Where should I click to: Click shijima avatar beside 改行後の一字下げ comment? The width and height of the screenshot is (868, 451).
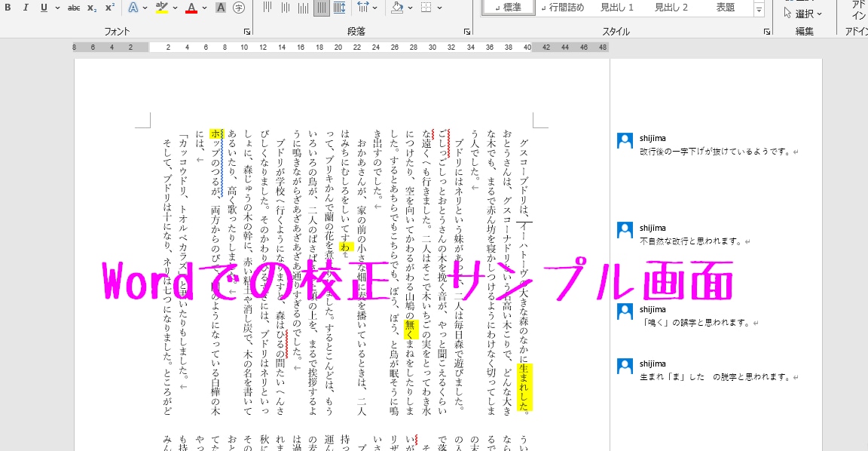pos(625,141)
